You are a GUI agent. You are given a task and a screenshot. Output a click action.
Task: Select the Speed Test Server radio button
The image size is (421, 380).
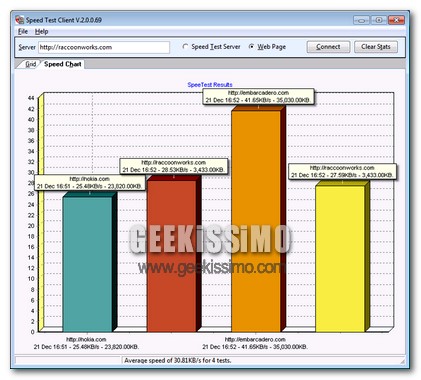[185, 47]
